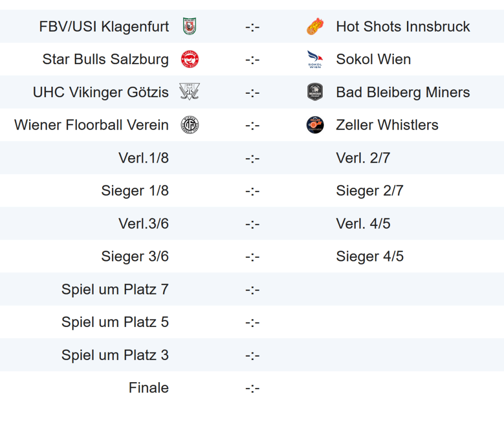Viewport: 504px width, 430px height.
Task: Click the Bad Bleiberg Miners logo
Action: pyautogui.click(x=315, y=92)
